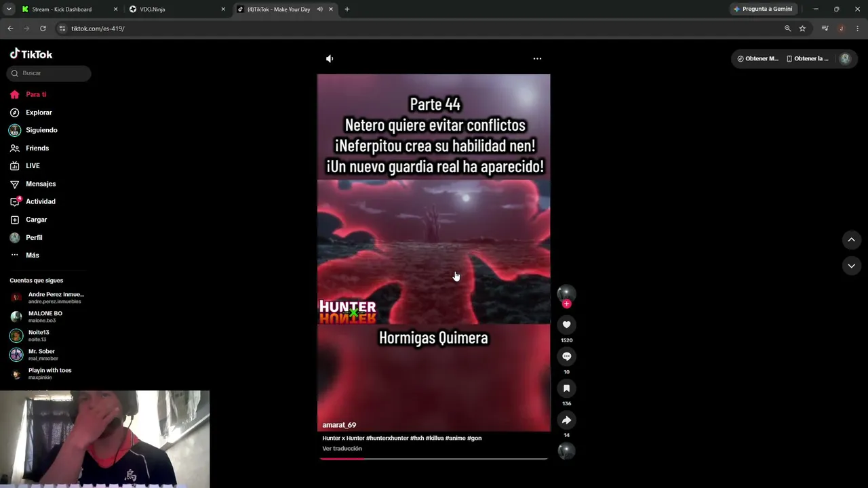
Task: Open the #gon hashtag
Action: [475, 438]
